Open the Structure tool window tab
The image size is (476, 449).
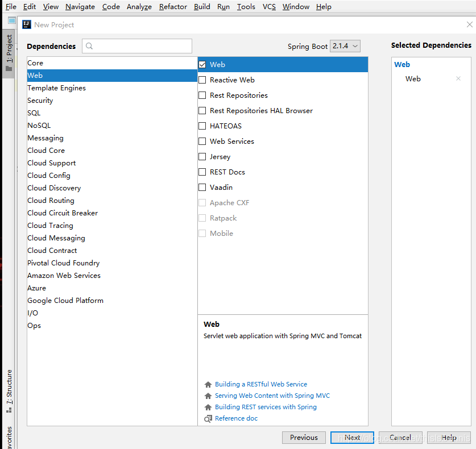(x=9, y=391)
